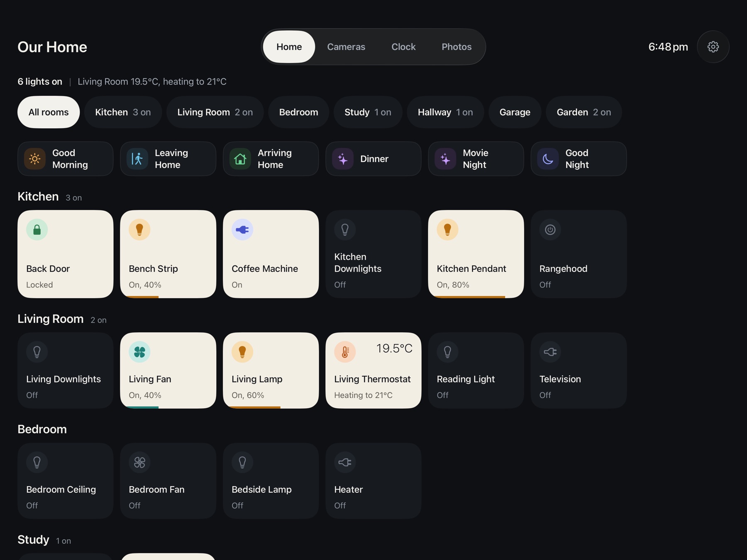
Task: Tap the Good Night moon icon
Action: click(x=548, y=159)
